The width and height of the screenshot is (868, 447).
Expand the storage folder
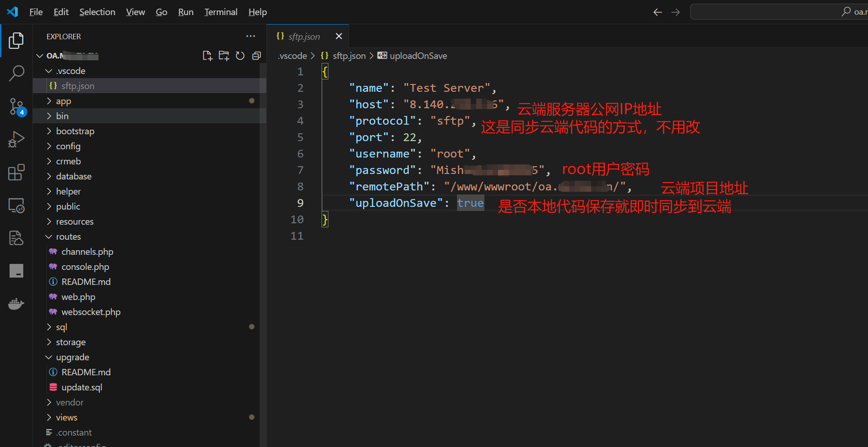coord(150,342)
